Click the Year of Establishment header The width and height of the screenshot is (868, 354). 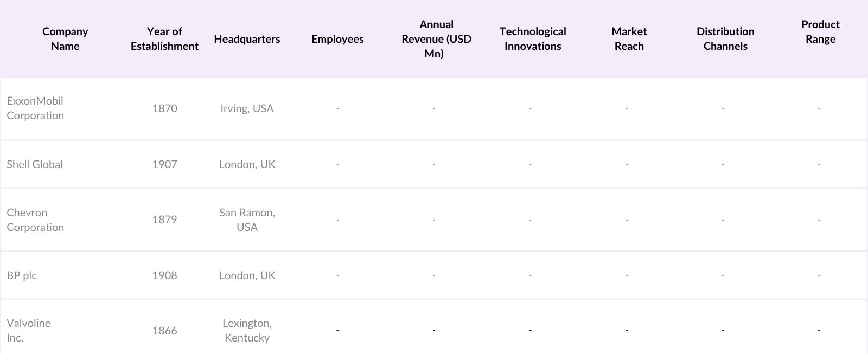pos(164,38)
